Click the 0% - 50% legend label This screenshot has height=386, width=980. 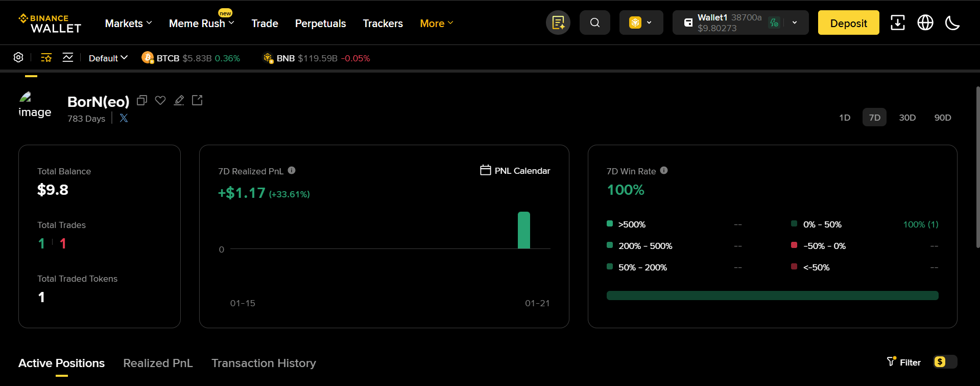(x=822, y=224)
